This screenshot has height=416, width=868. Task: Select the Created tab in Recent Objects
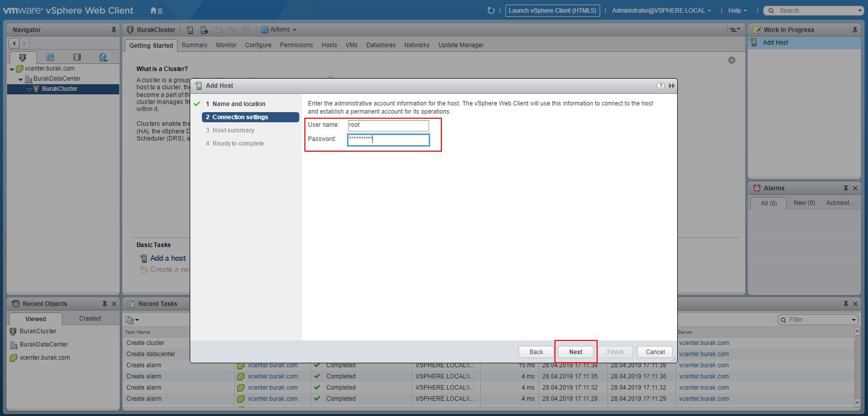pyautogui.click(x=90, y=319)
